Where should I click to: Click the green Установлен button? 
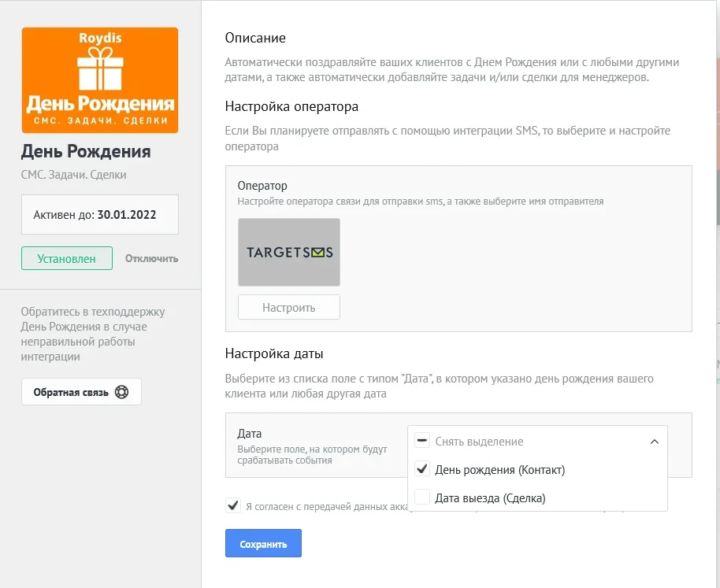click(x=67, y=258)
